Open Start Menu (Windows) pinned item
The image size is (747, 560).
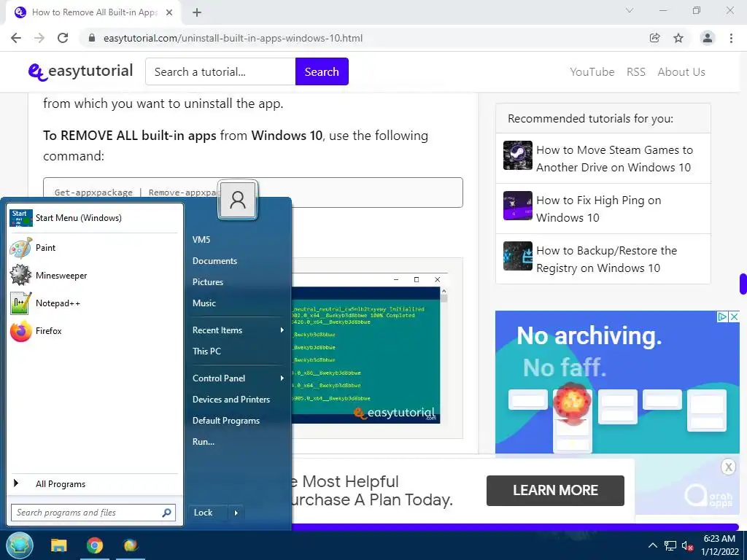(x=94, y=217)
